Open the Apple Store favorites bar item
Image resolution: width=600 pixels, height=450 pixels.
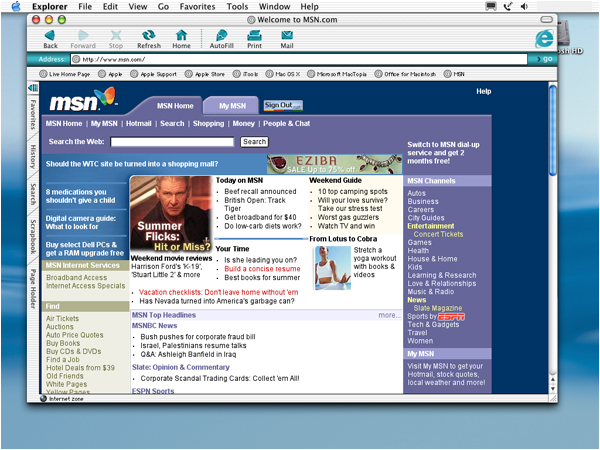point(205,74)
